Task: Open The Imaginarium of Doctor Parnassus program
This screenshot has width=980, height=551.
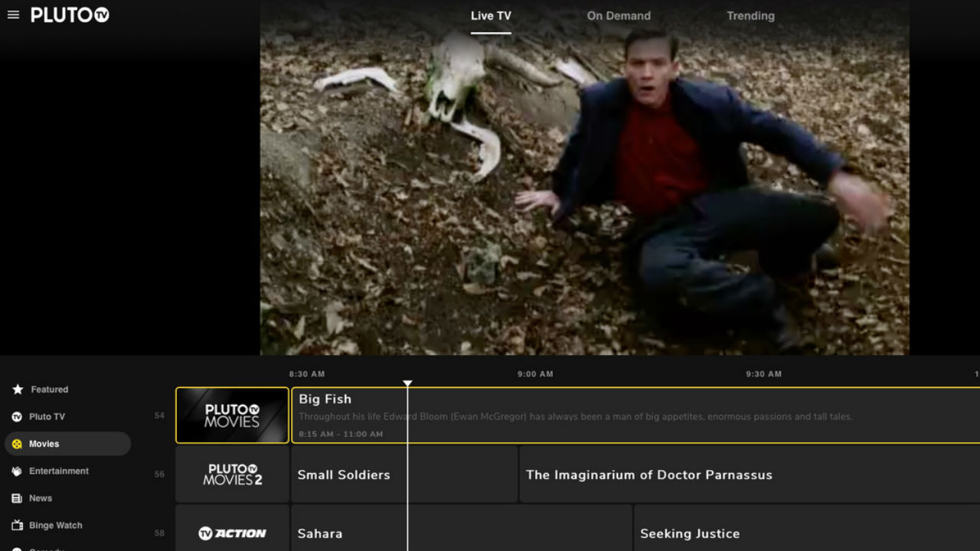Action: point(750,474)
